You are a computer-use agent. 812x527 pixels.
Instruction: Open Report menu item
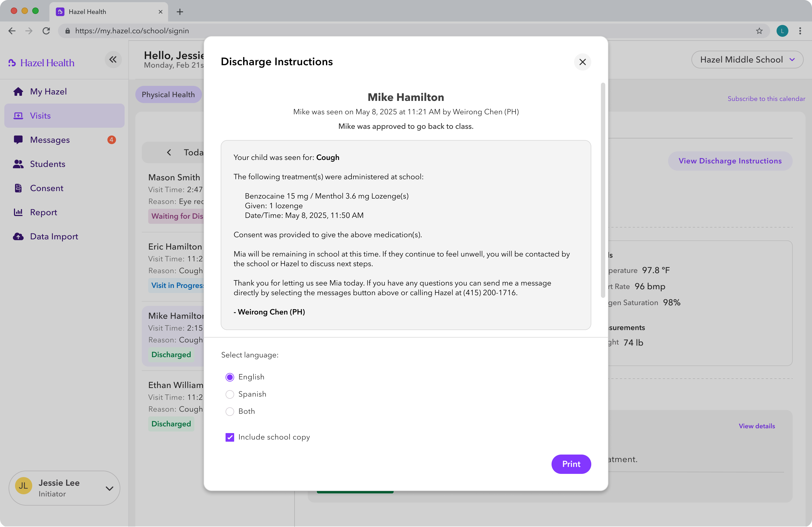click(x=64, y=212)
